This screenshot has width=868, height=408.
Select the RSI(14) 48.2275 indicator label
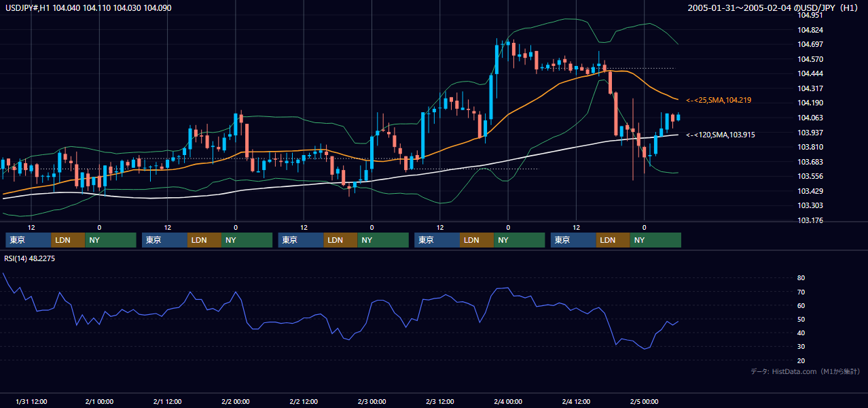pos(30,258)
